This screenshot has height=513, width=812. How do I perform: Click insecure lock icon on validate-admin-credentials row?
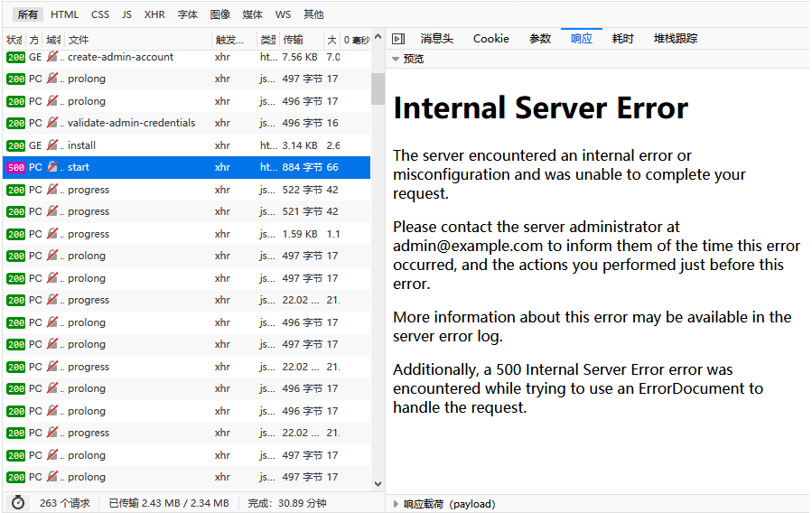[52, 123]
